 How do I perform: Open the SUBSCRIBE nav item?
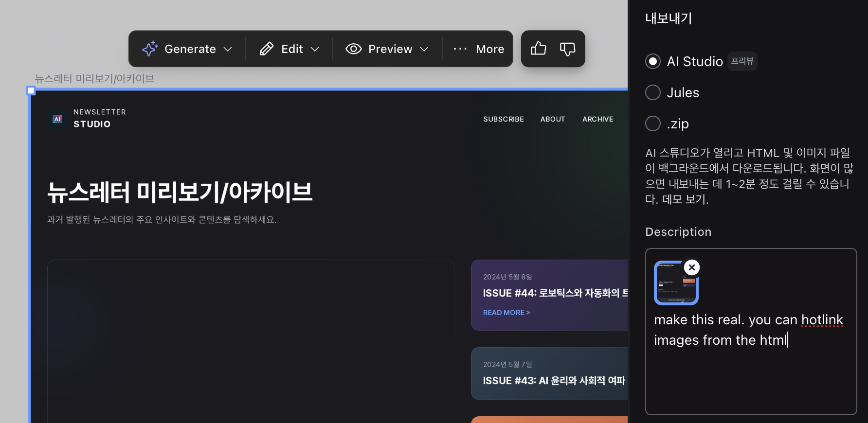tap(504, 119)
